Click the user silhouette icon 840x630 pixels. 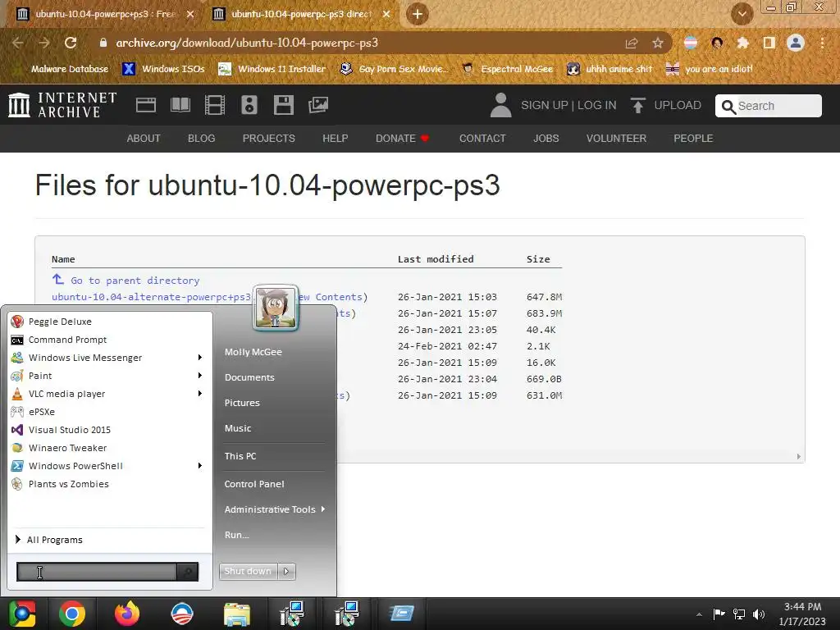[x=501, y=105]
